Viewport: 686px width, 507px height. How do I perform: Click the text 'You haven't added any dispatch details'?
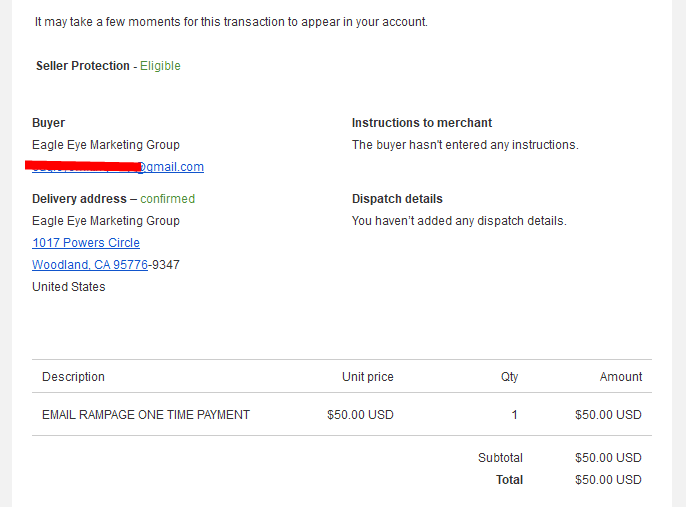(x=459, y=221)
